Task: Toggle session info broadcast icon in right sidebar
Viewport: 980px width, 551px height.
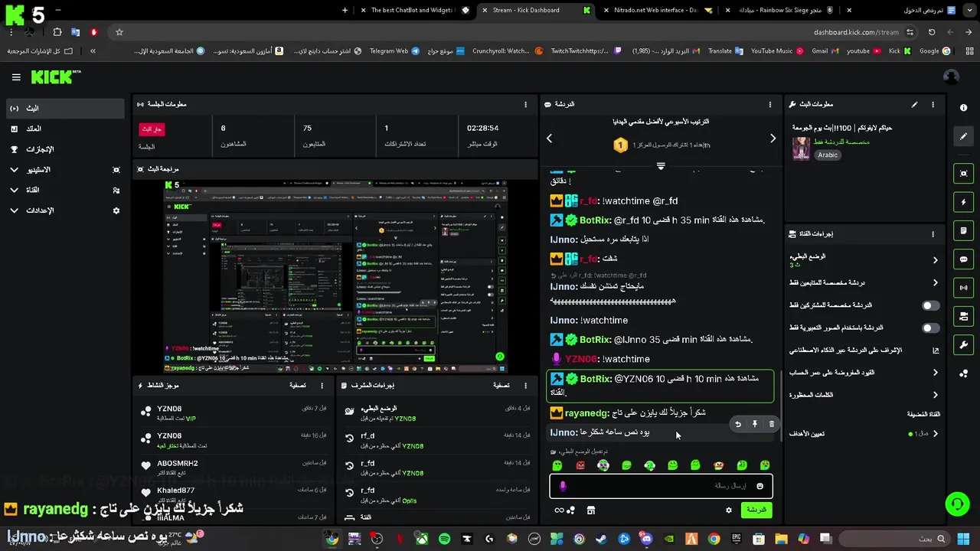Action: click(x=964, y=288)
